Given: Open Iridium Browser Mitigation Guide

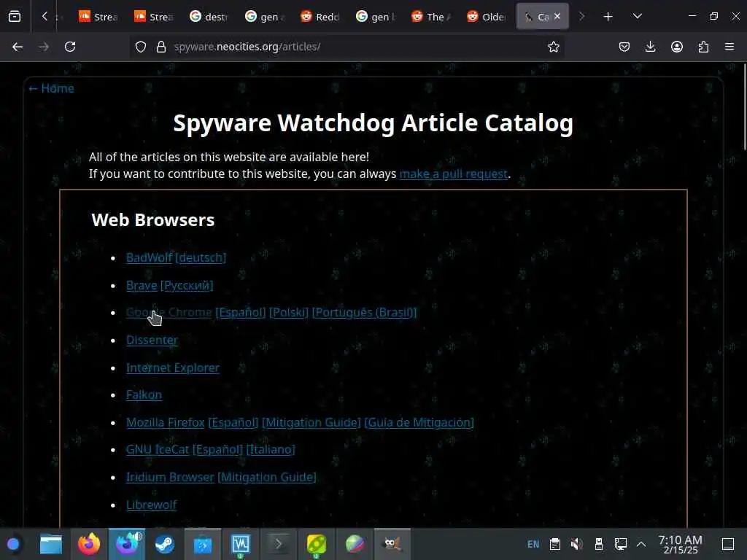Looking at the screenshot, I should tap(267, 477).
